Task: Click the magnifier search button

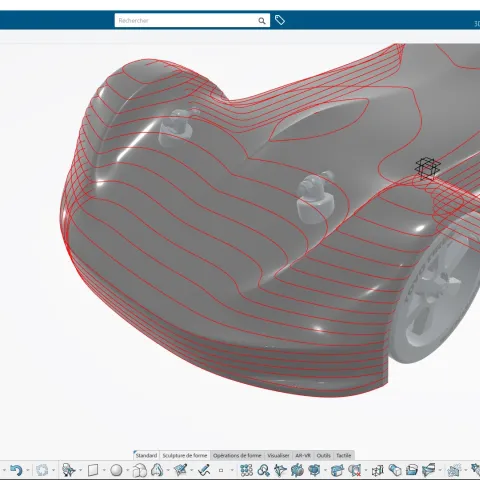Action: point(262,21)
